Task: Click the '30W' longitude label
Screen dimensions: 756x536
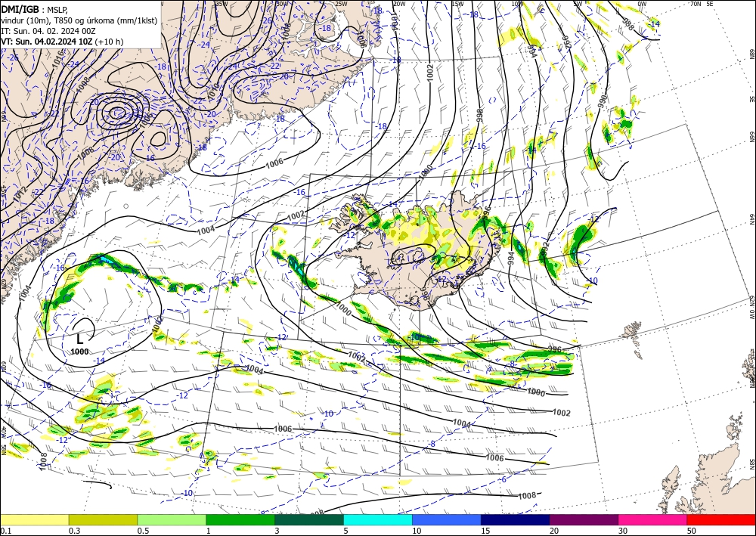Action: (282, 3)
